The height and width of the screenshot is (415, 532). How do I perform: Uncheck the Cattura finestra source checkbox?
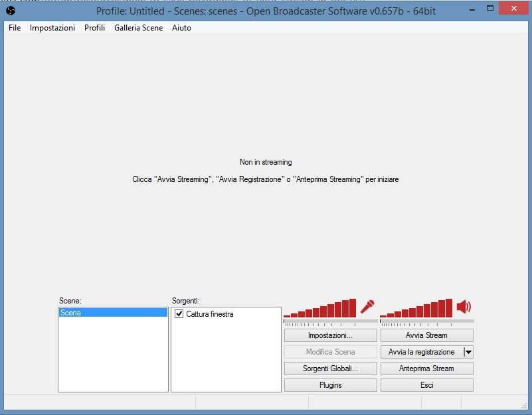[x=179, y=314]
